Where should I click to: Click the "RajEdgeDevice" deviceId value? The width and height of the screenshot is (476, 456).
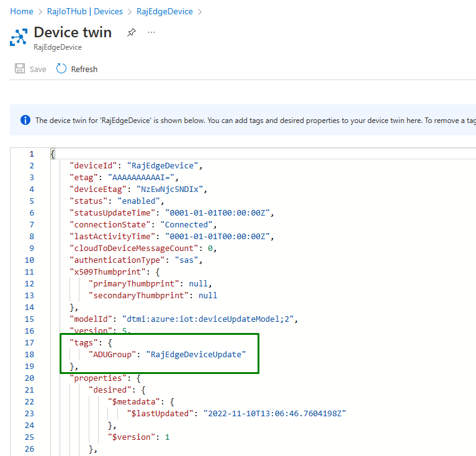163,166
